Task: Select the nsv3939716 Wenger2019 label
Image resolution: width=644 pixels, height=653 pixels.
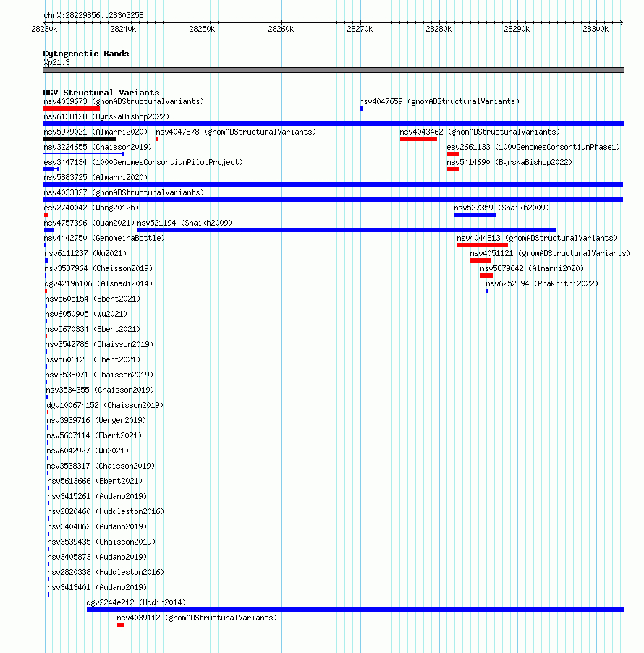Action: [96, 421]
